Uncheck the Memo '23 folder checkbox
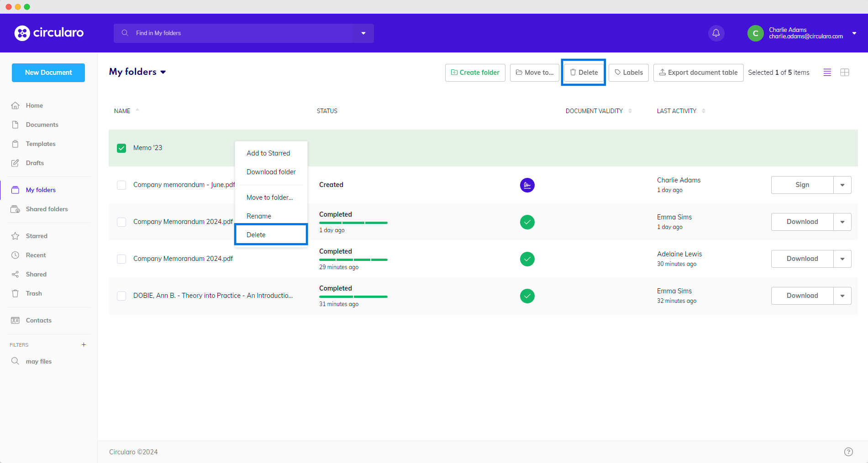This screenshot has height=463, width=868. 121,148
